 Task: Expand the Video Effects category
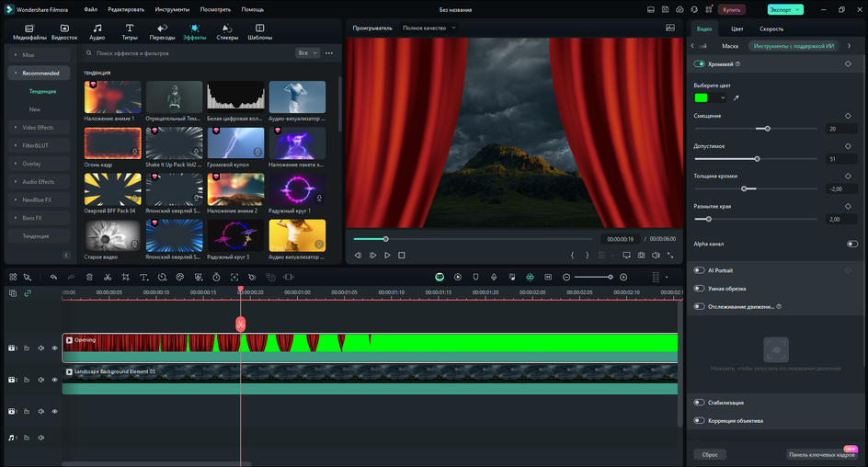point(38,127)
